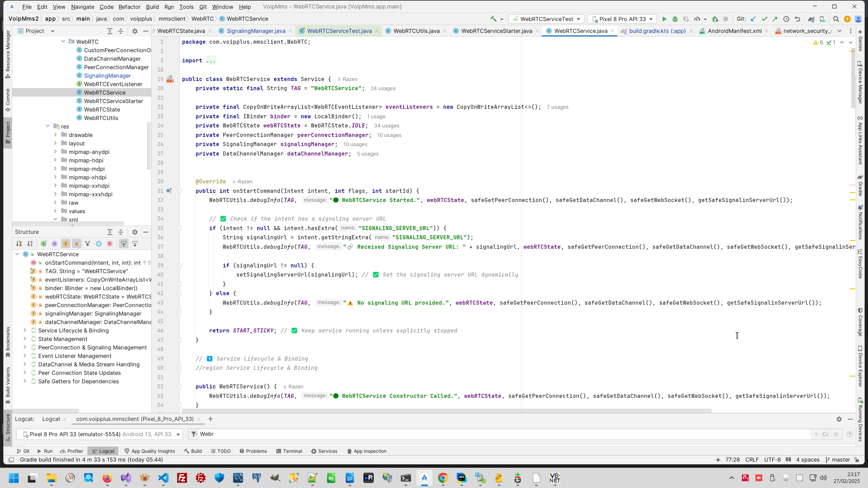Toggle Show Fields filter in Structure
868x488 pixels.
pyautogui.click(x=66, y=244)
